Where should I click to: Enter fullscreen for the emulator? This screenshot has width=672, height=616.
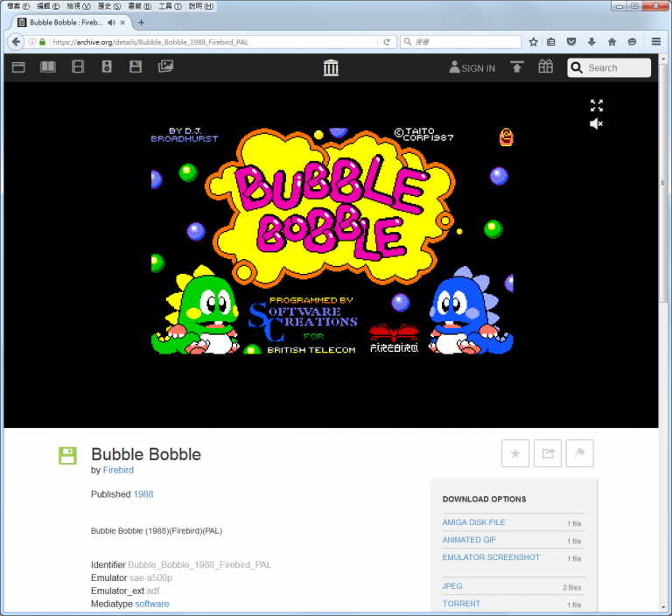pos(597,106)
